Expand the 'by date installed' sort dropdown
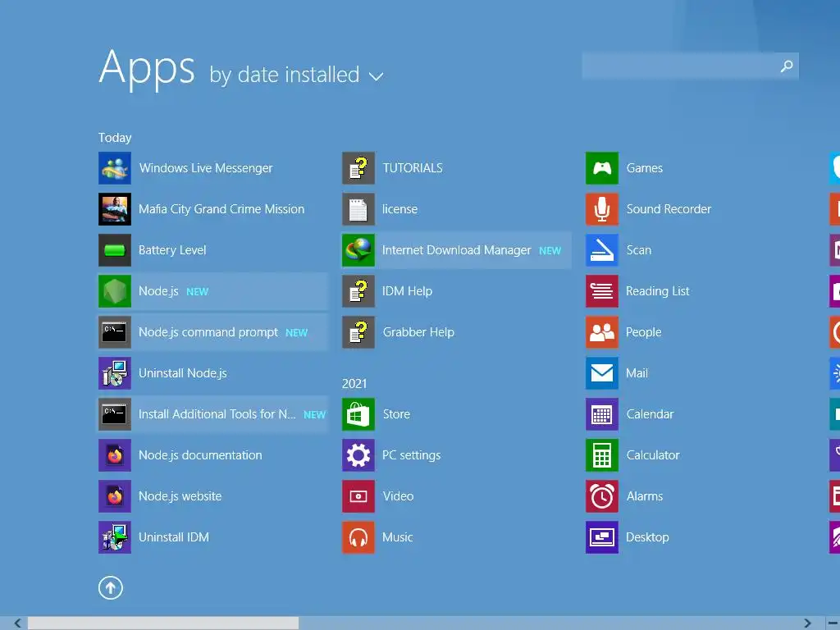This screenshot has height=630, width=840. pos(296,75)
